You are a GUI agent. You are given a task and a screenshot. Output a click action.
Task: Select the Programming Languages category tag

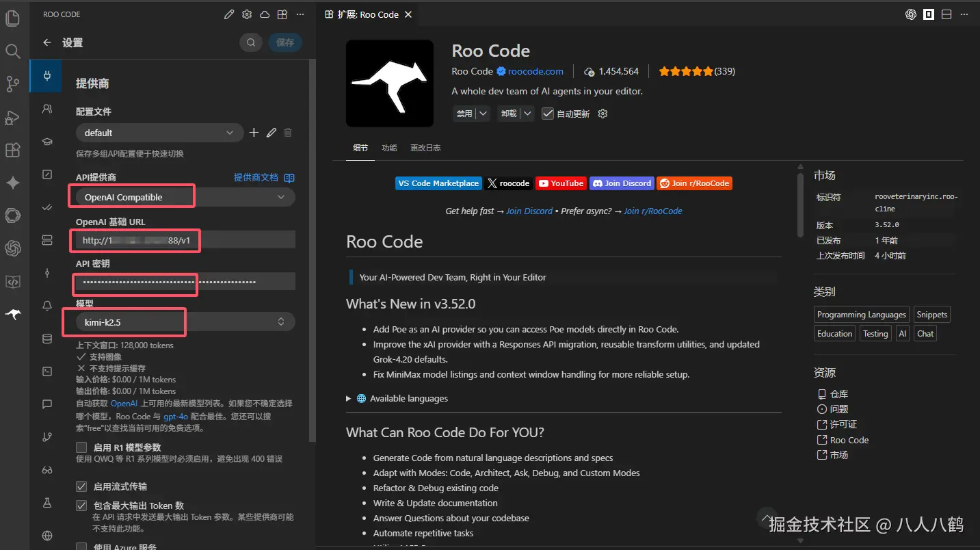click(861, 315)
